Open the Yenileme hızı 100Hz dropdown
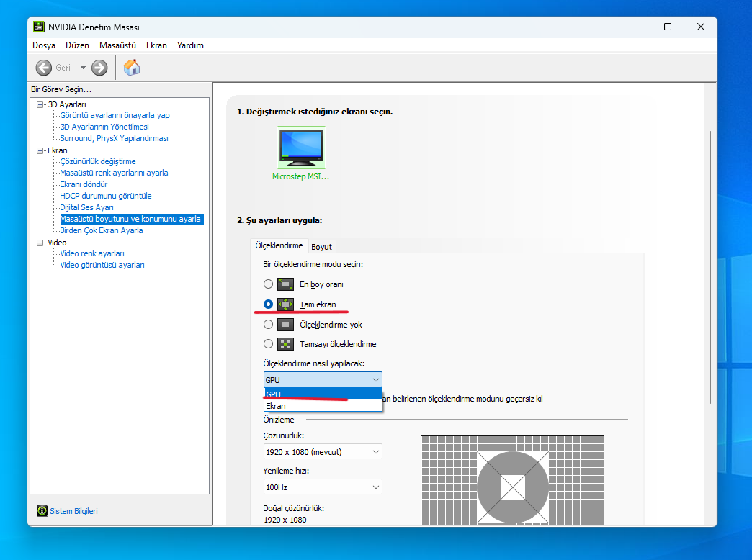 323,487
